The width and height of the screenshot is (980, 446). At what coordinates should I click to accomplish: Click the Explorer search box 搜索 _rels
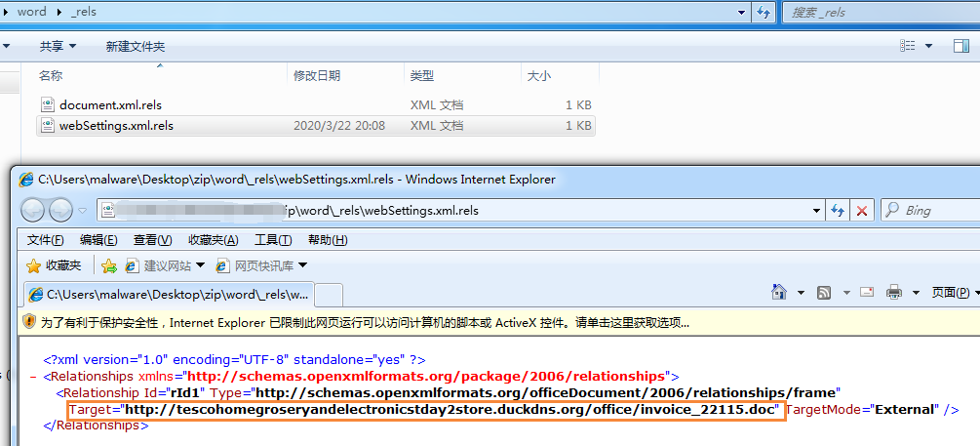click(x=881, y=12)
